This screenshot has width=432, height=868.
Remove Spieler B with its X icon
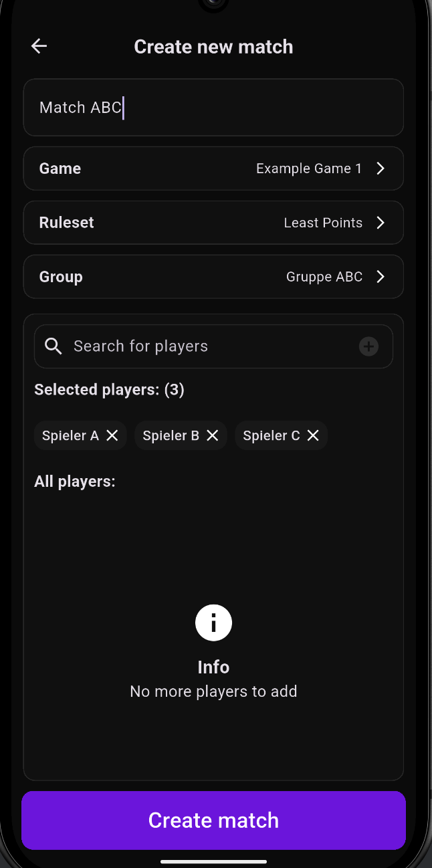pos(213,435)
